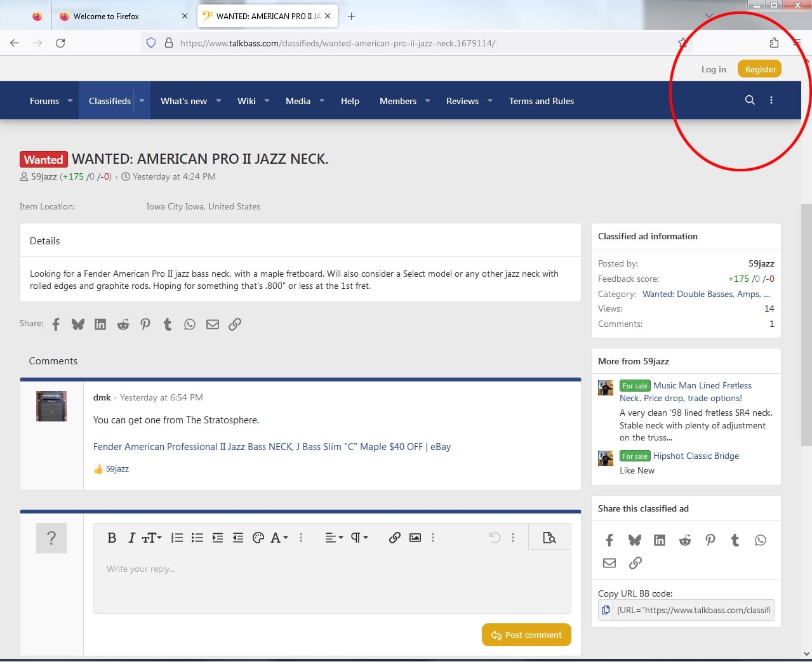Click the Log in link
812x662 pixels.
coord(714,69)
